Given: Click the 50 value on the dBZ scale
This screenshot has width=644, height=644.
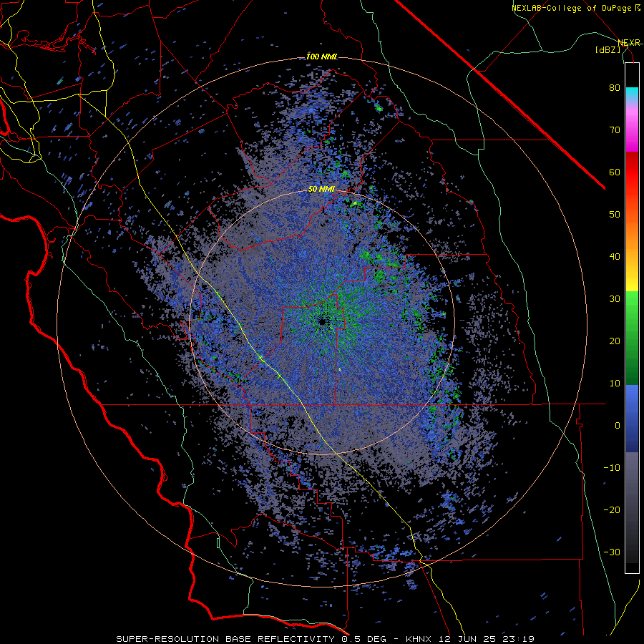Looking at the screenshot, I should point(615,215).
